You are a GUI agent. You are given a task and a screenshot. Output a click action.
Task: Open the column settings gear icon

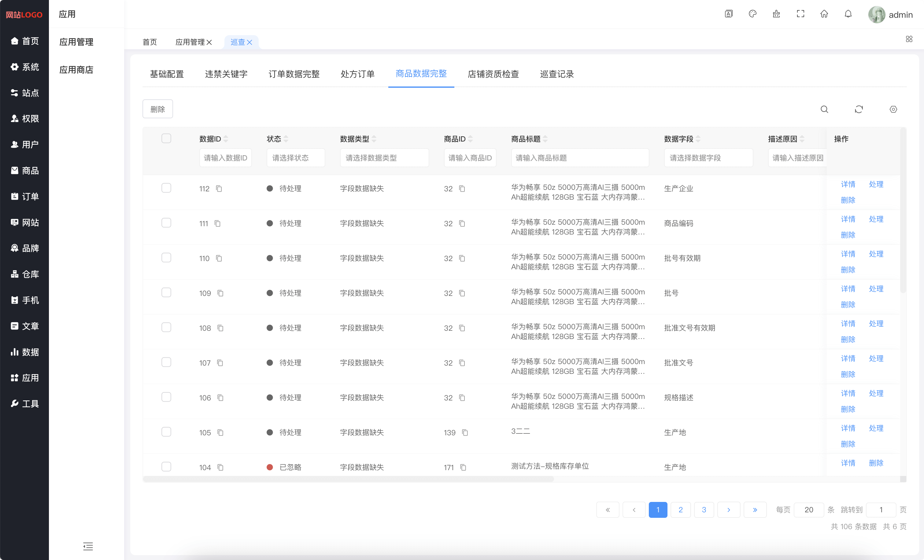pos(893,109)
